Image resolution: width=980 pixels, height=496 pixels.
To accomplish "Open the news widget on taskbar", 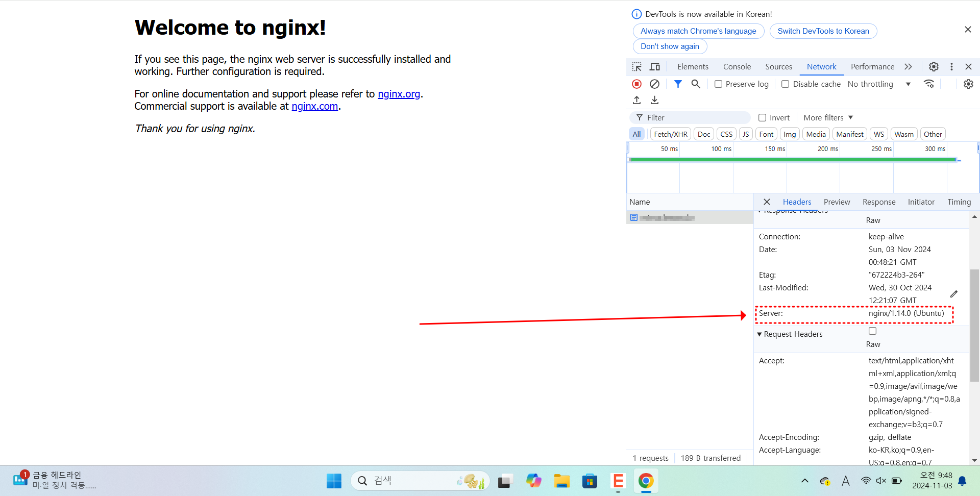I will (x=55, y=480).
